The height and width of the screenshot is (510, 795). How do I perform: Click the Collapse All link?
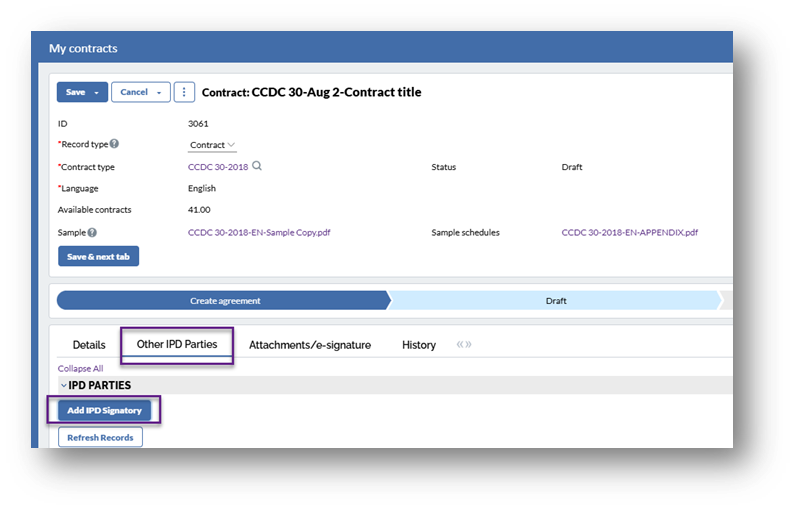point(80,369)
